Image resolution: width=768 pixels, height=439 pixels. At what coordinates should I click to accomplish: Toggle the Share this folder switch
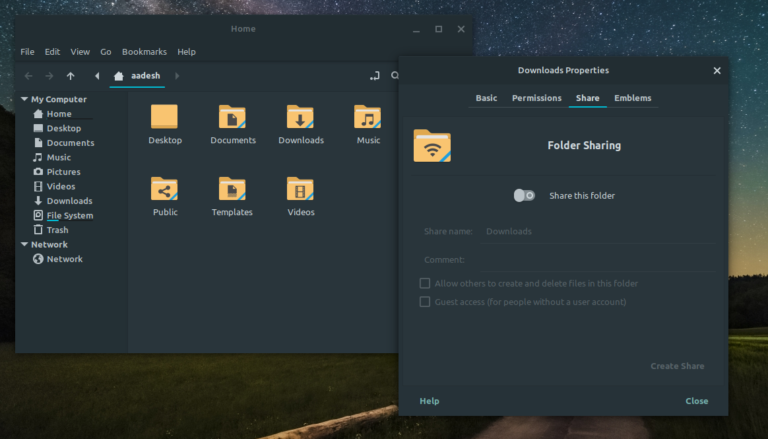coord(524,195)
